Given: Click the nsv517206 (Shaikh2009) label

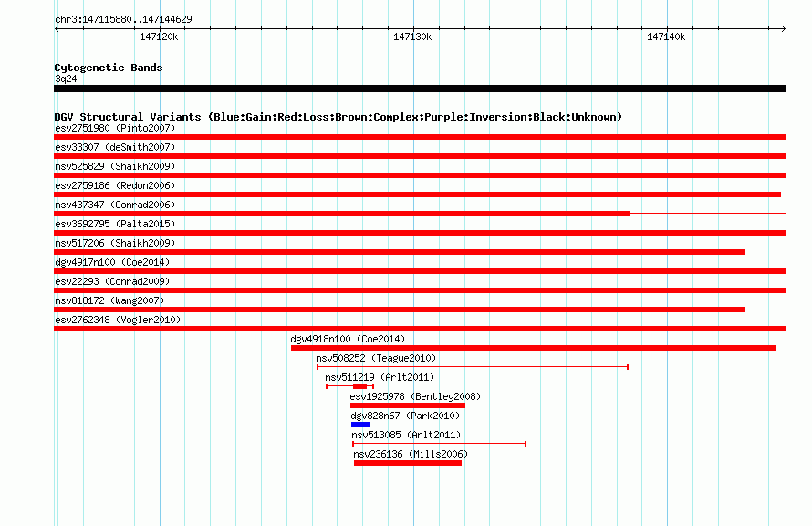Looking at the screenshot, I should click(115, 243).
